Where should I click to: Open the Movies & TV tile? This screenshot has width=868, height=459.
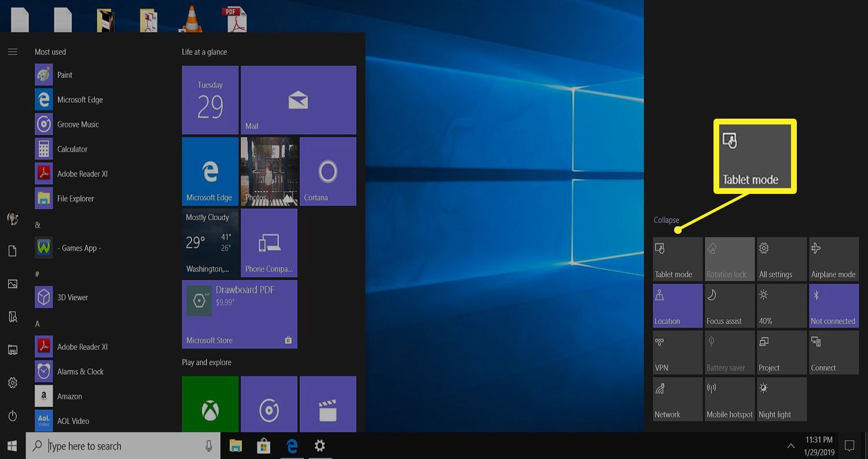click(328, 404)
